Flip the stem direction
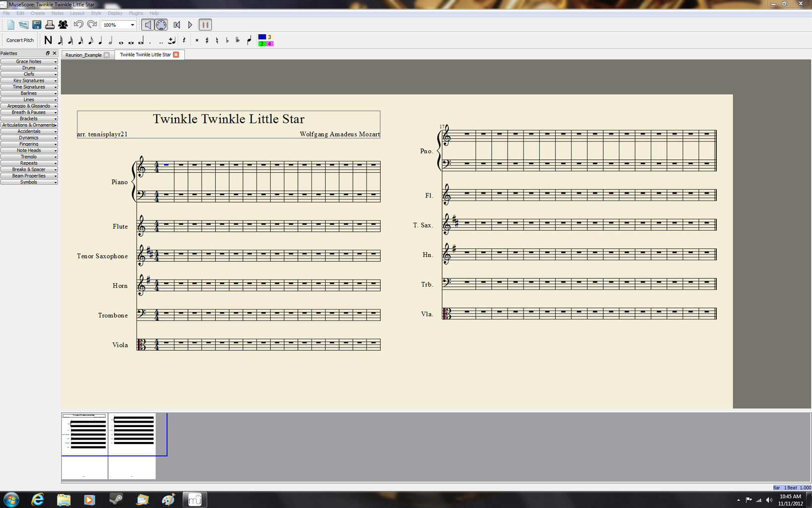This screenshot has width=812, height=508. click(249, 41)
